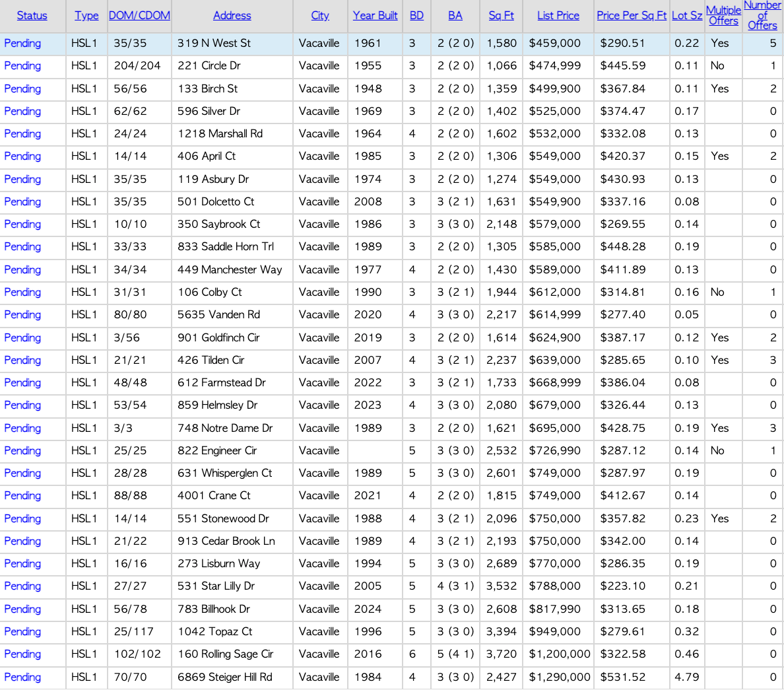Open Pending status for 160 Rolling Sage Cir

click(x=22, y=654)
